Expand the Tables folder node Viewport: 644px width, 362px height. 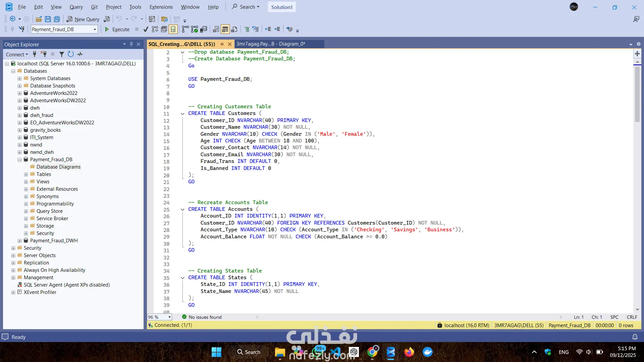click(26, 174)
